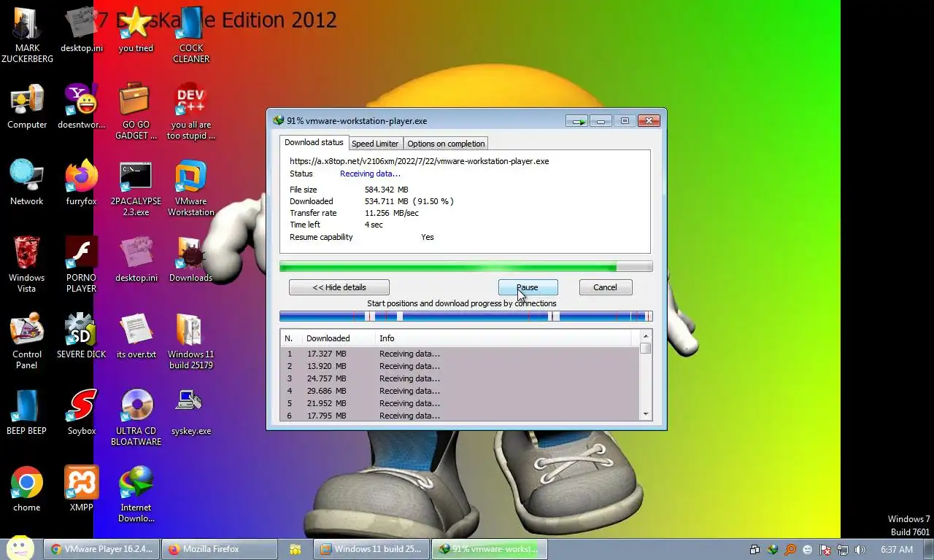The width and height of the screenshot is (934, 560).
Task: Run the syskey.exe desktop icon
Action: 191,413
